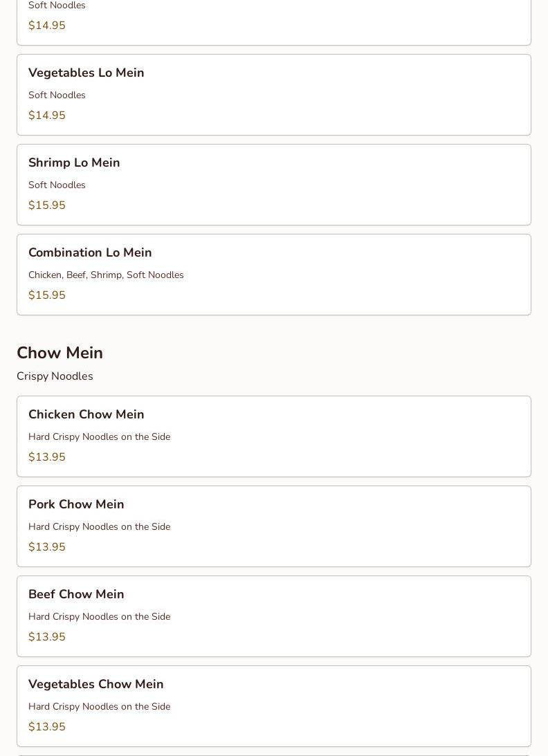Click the Crispy Noodles section subtitle
This screenshot has width=548, height=756.
55,376
